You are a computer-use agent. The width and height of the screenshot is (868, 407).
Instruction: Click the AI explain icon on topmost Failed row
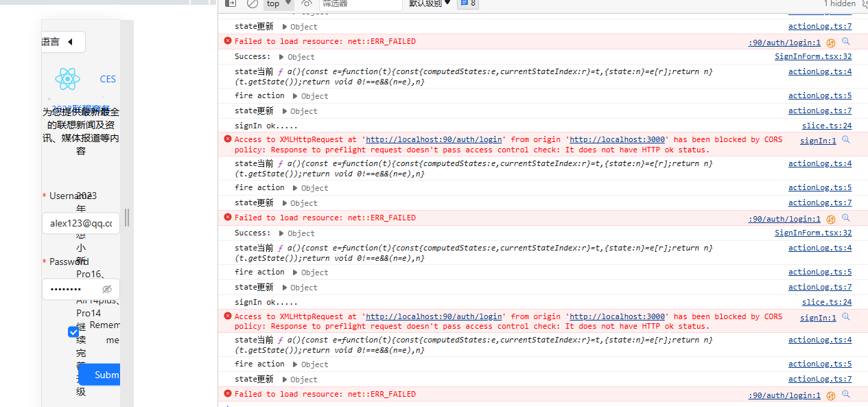click(x=831, y=43)
